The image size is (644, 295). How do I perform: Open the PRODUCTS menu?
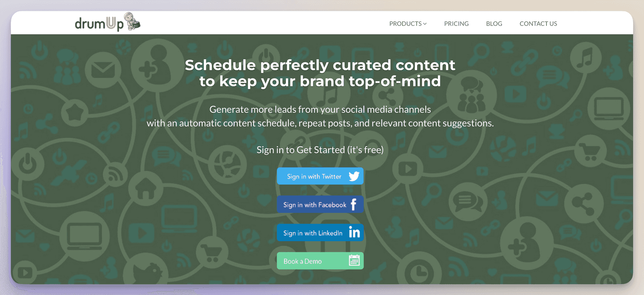405,24
